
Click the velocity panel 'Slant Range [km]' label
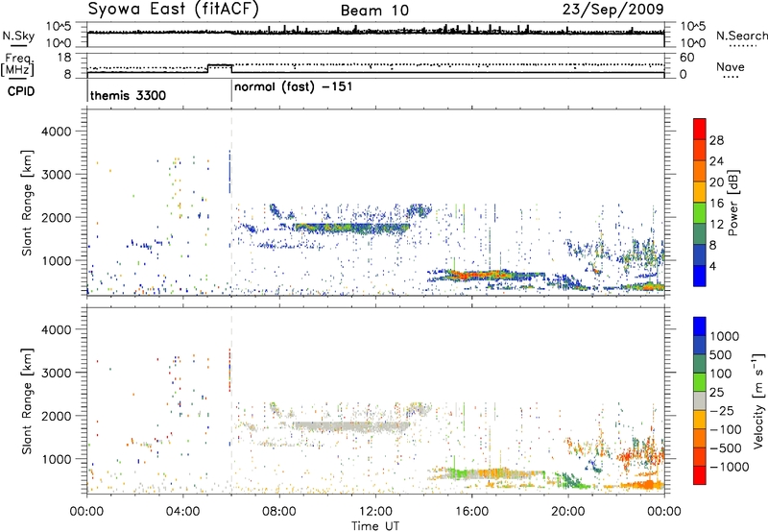(x=27, y=400)
